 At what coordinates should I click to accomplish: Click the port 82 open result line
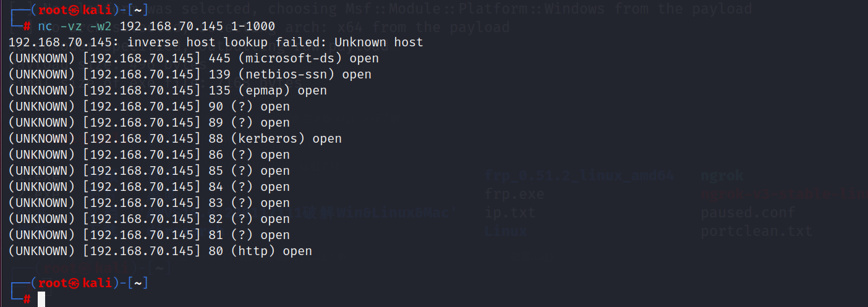[149, 219]
